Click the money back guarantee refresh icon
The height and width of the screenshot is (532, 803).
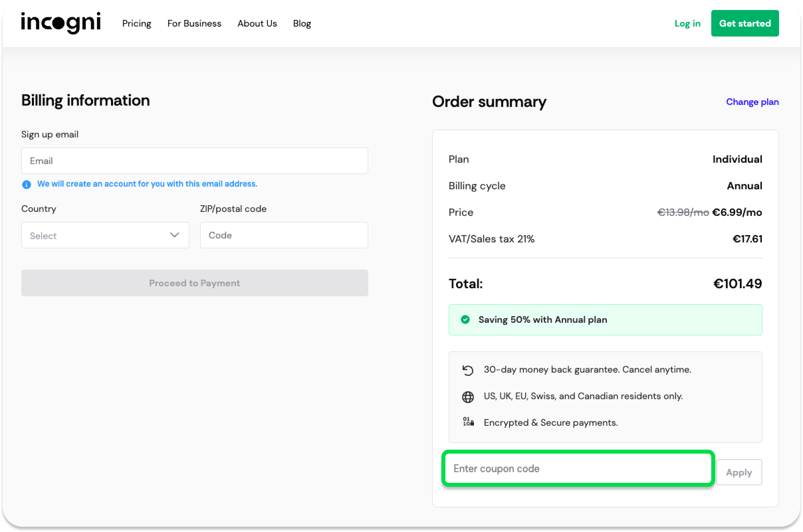click(x=468, y=370)
